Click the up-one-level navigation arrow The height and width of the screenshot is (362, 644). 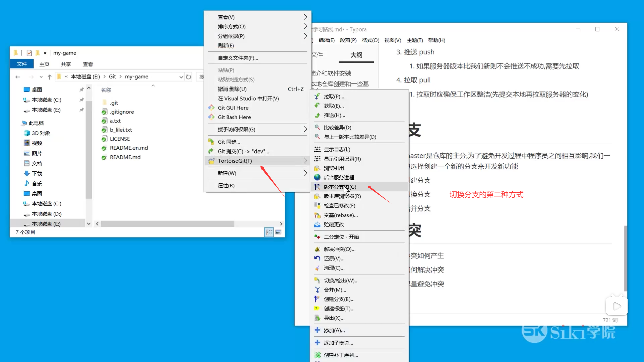point(49,76)
